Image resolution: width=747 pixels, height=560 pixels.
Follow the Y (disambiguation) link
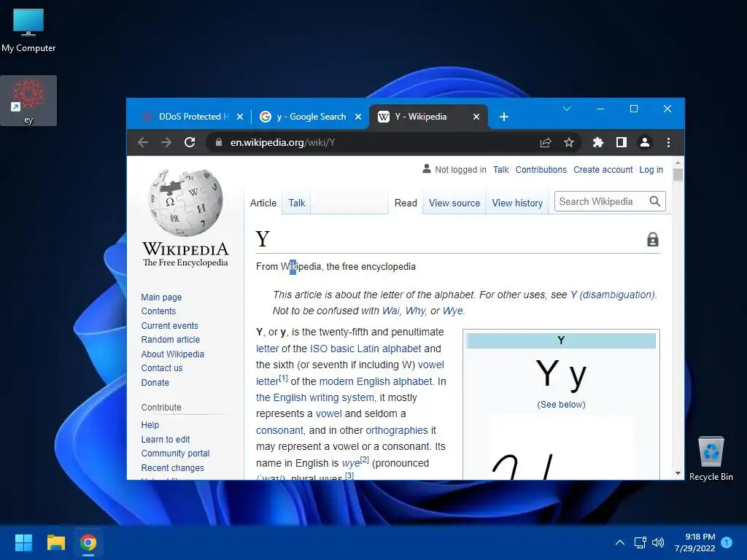[613, 295]
